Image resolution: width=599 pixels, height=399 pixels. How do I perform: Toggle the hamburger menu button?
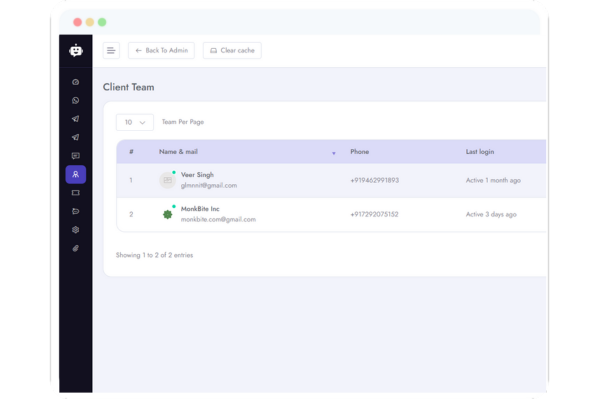tap(111, 50)
